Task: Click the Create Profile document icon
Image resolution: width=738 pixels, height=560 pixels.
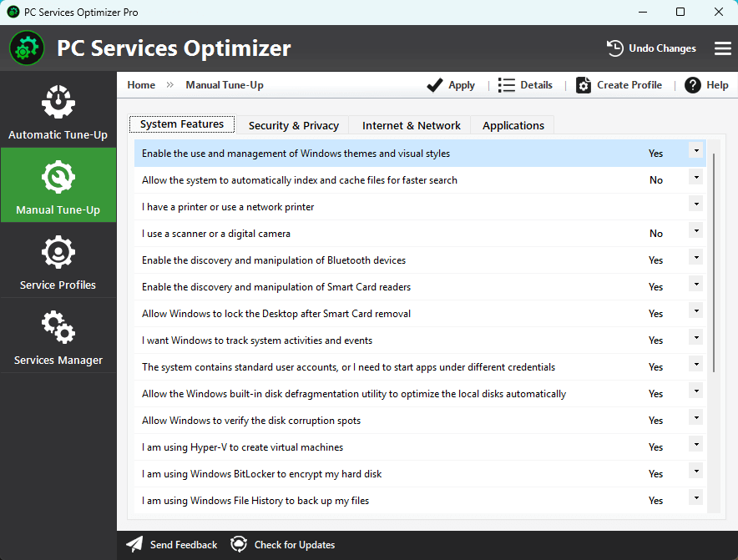Action: (584, 85)
